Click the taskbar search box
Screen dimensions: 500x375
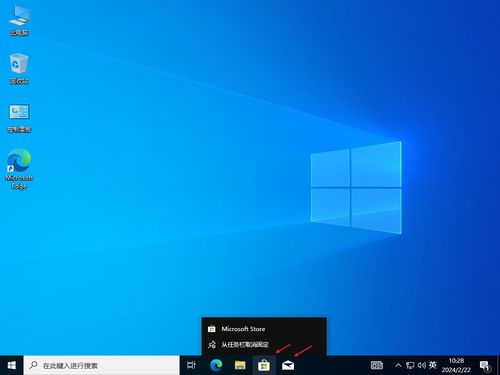pyautogui.click(x=102, y=365)
